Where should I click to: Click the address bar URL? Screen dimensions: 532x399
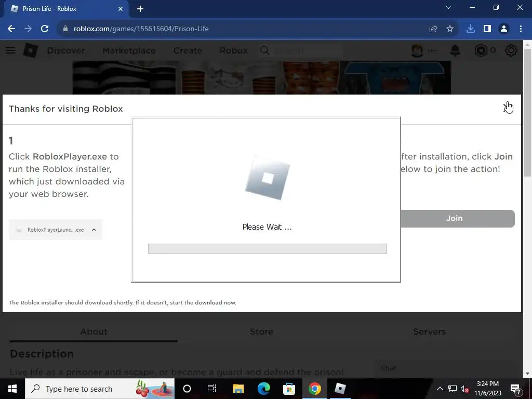pyautogui.click(x=141, y=29)
